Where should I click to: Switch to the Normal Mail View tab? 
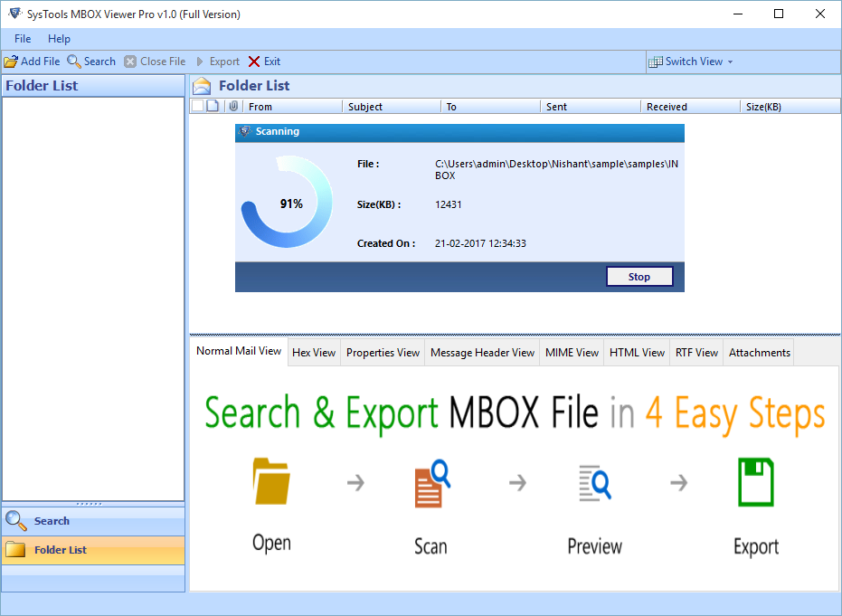[239, 351]
